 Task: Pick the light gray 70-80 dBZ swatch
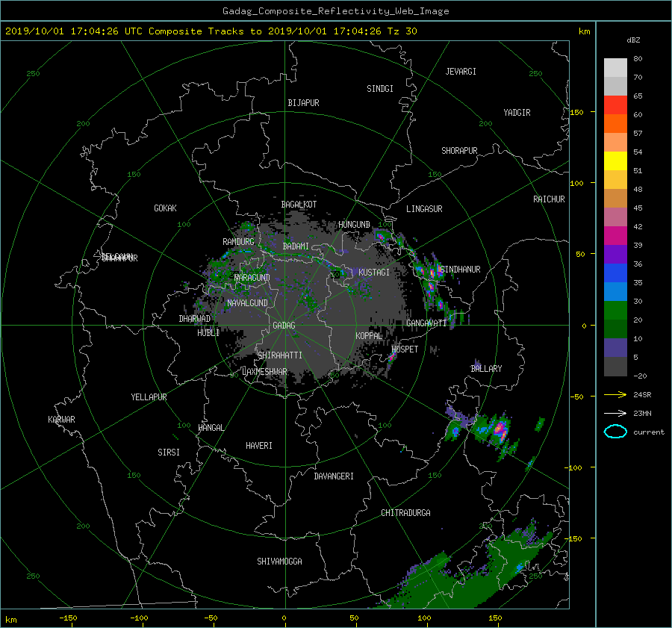pos(615,68)
